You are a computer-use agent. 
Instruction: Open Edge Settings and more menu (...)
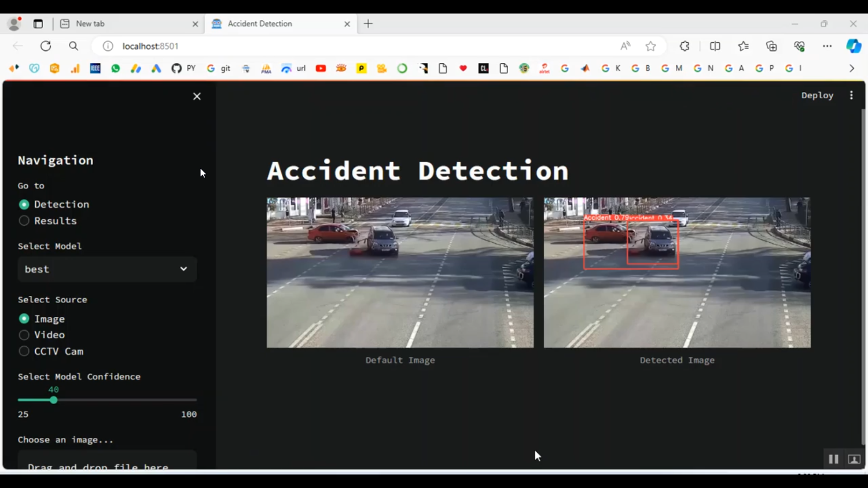tap(827, 46)
